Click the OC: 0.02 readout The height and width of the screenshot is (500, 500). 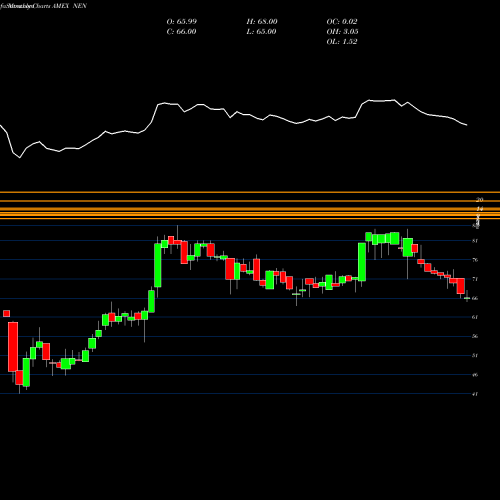tap(342, 22)
